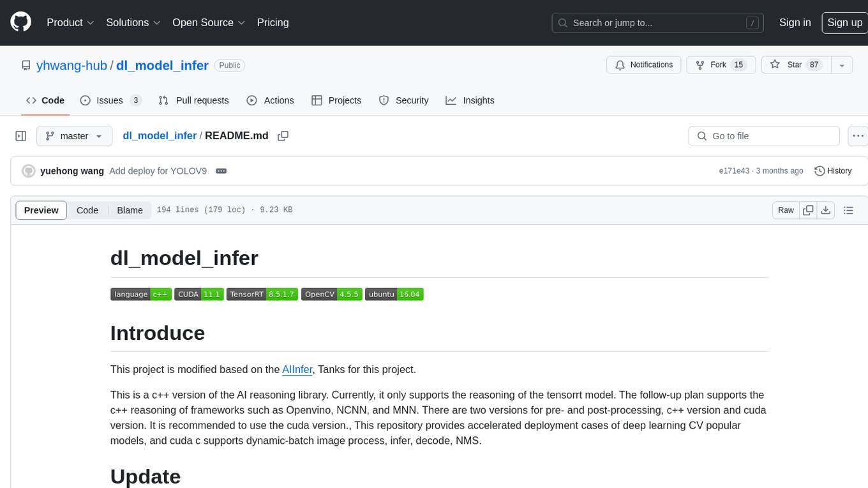Viewport: 868px width, 488px height.
Task: Open the document outline list
Action: [x=848, y=210]
